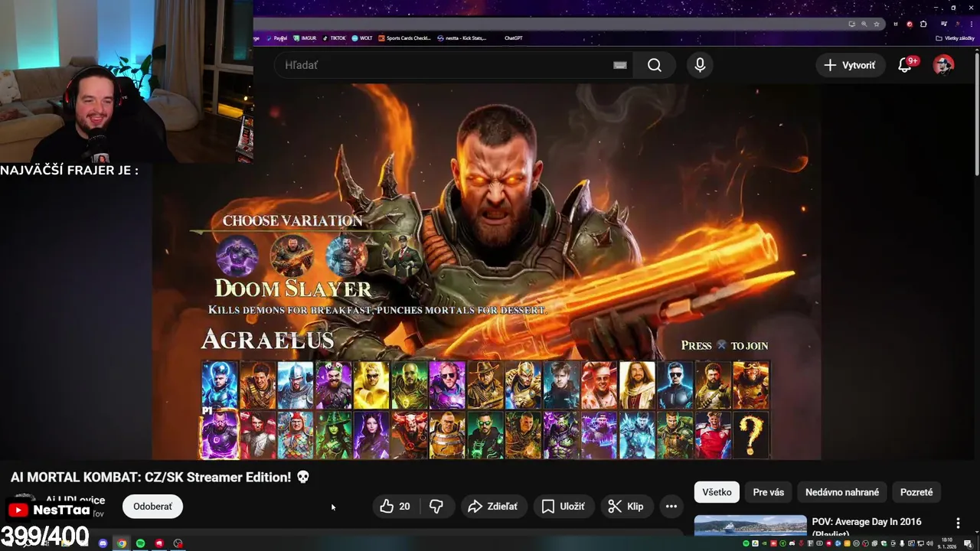Click the Vytvoriť create button
Viewport: 980px width, 551px height.
(850, 65)
